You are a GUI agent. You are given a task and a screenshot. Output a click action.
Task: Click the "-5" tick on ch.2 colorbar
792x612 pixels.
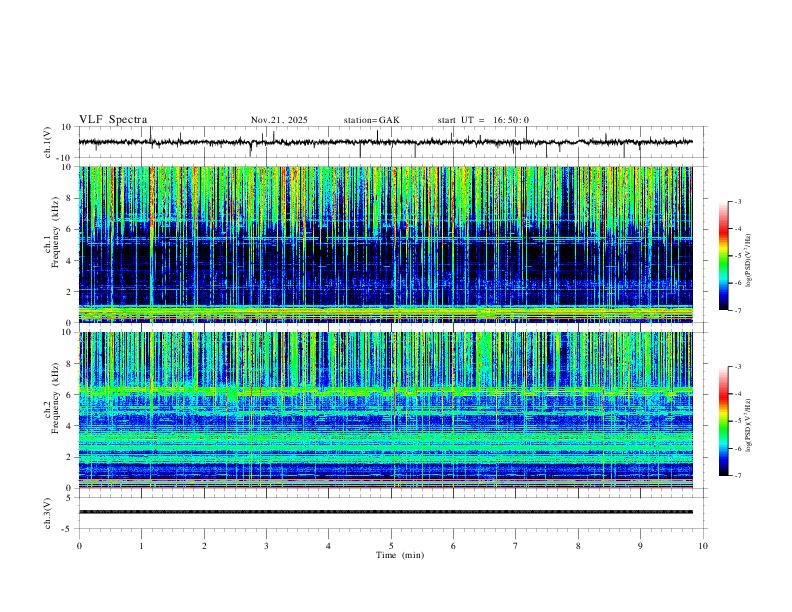click(x=738, y=421)
